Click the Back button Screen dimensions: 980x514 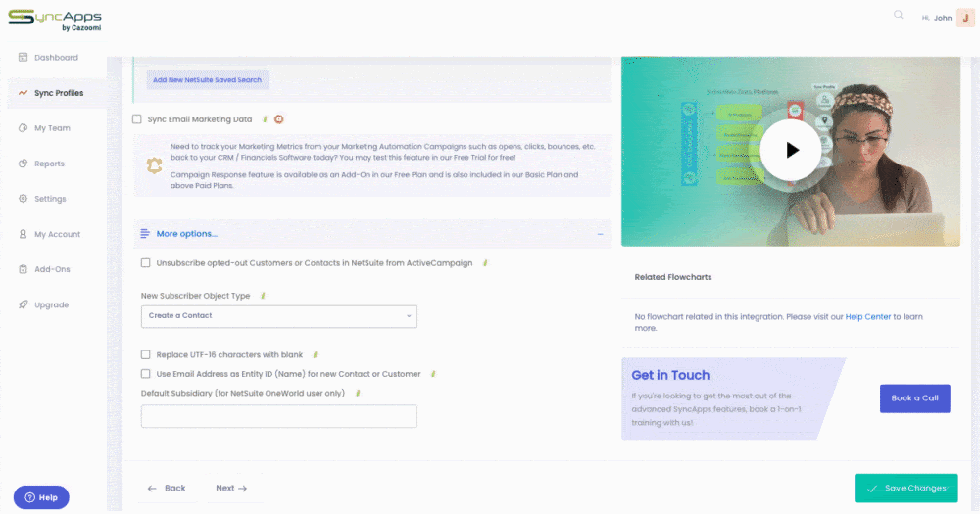click(x=167, y=488)
